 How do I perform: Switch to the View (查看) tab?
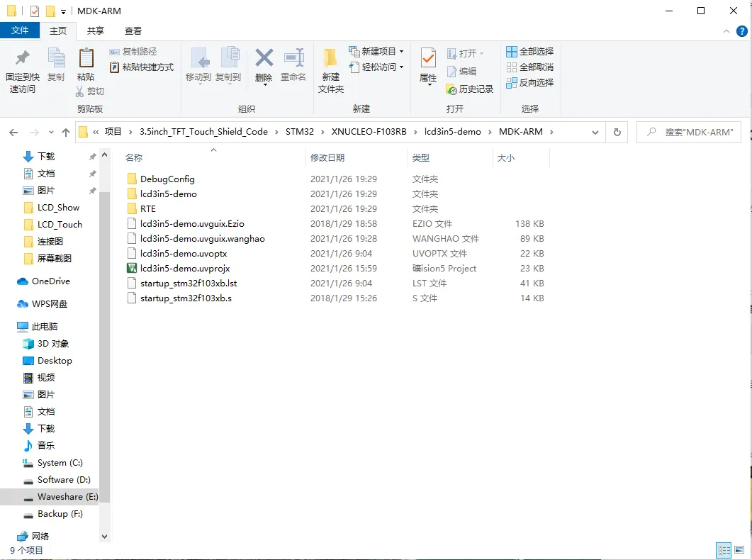tap(133, 30)
